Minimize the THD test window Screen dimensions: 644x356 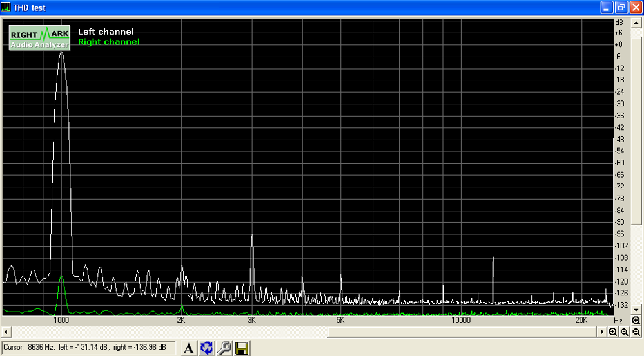click(607, 7)
